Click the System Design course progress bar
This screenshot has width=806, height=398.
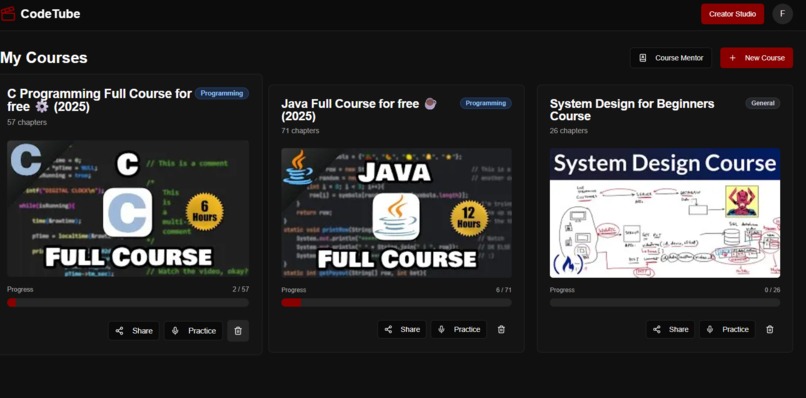click(x=665, y=302)
